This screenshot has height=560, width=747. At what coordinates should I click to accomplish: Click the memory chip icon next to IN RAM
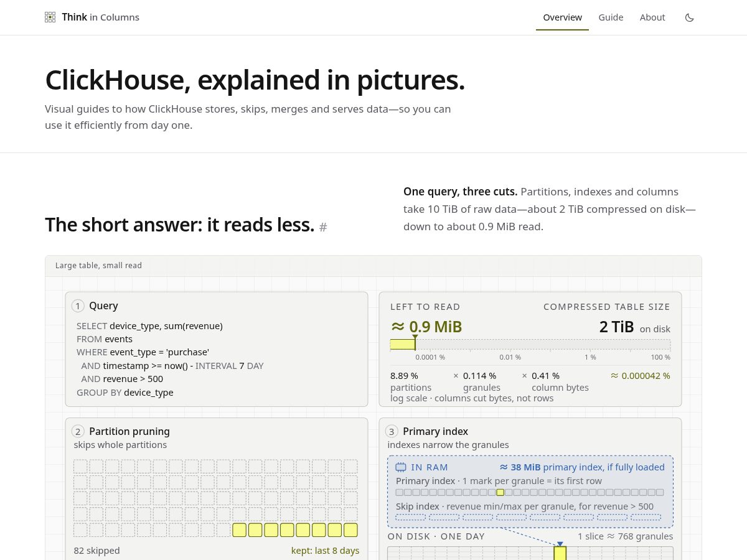(401, 467)
